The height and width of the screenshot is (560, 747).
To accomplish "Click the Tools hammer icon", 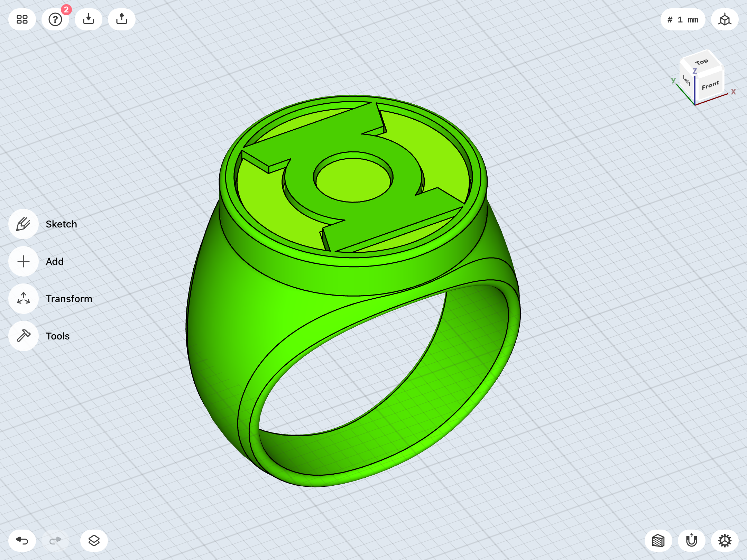I will pyautogui.click(x=24, y=336).
